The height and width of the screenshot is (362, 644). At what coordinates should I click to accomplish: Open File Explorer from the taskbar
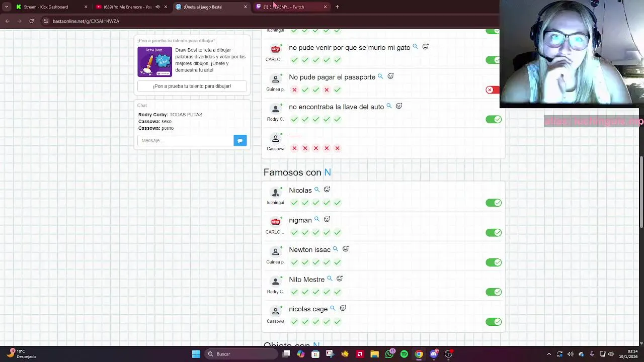374,354
